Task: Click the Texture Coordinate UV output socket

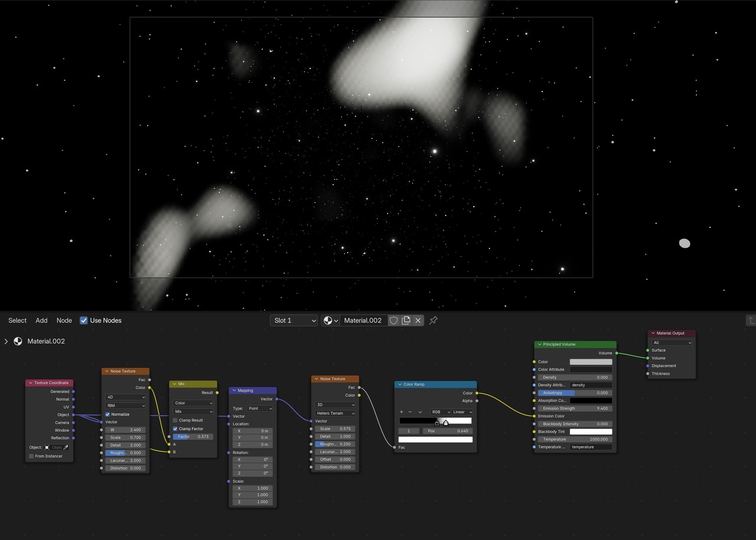Action: (73, 407)
